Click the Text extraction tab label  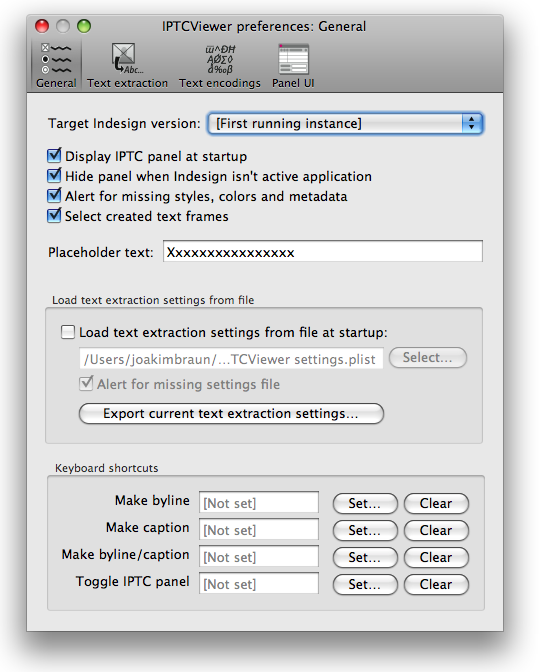coord(127,83)
